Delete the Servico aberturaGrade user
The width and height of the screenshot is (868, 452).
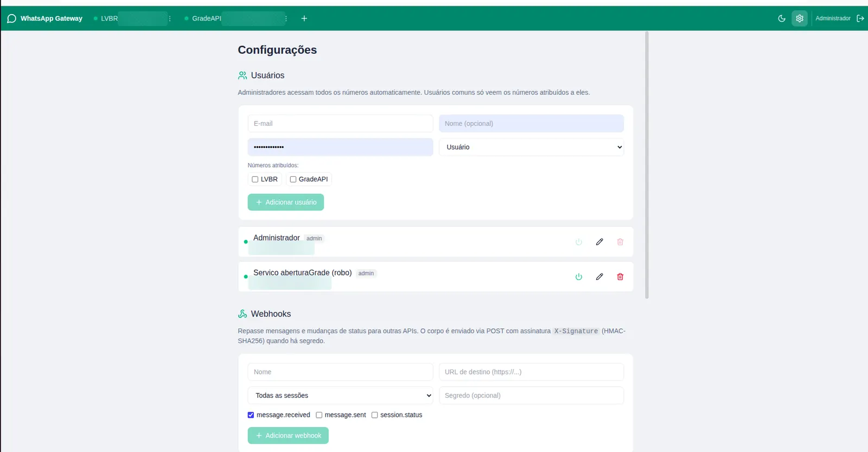point(620,277)
